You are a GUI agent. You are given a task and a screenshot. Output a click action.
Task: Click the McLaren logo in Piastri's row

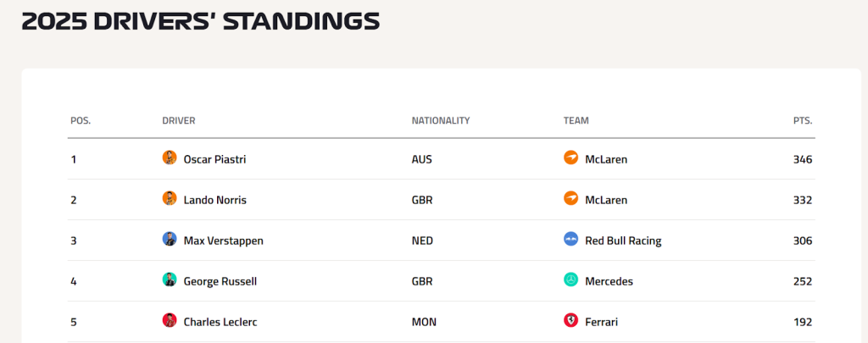(571, 158)
